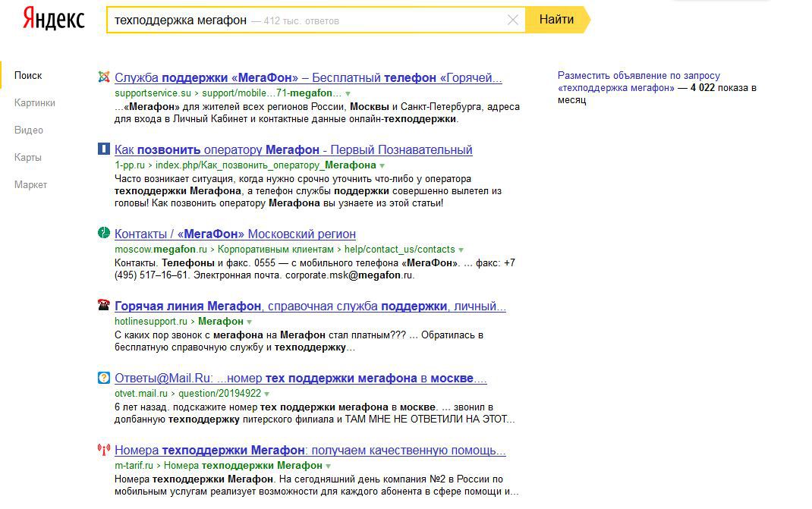Clear the search query with the X icon

513,20
